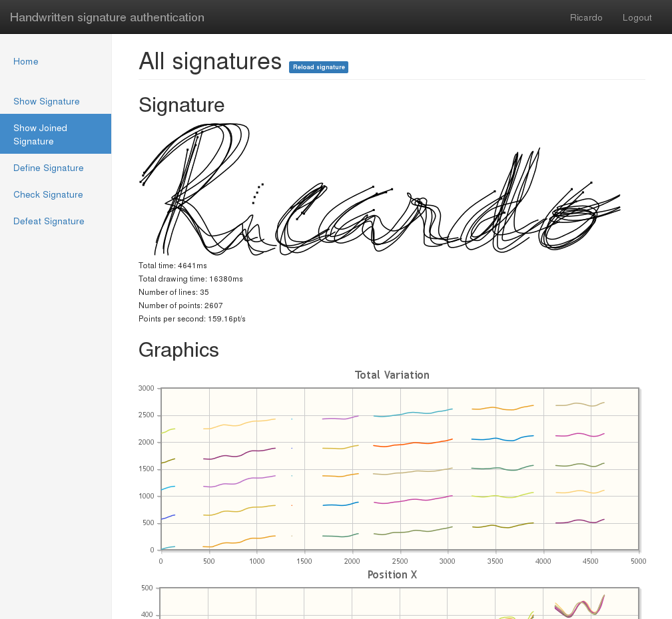
Task: Click the Total Variation chart plot area
Action: pos(400,469)
